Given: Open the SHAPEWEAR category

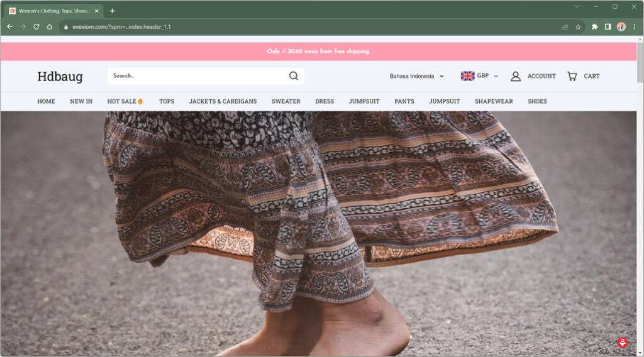Looking at the screenshot, I should pos(494,101).
